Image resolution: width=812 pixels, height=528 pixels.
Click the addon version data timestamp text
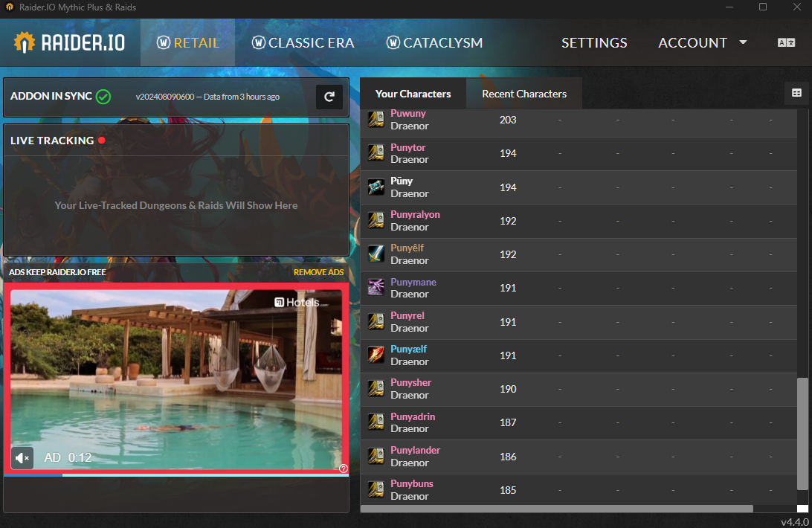[x=207, y=97]
